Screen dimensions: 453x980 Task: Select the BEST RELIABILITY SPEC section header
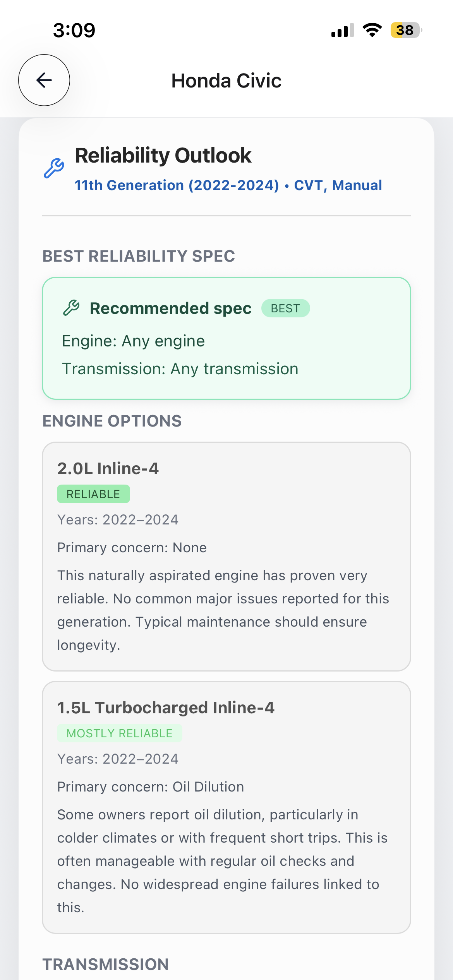click(139, 256)
